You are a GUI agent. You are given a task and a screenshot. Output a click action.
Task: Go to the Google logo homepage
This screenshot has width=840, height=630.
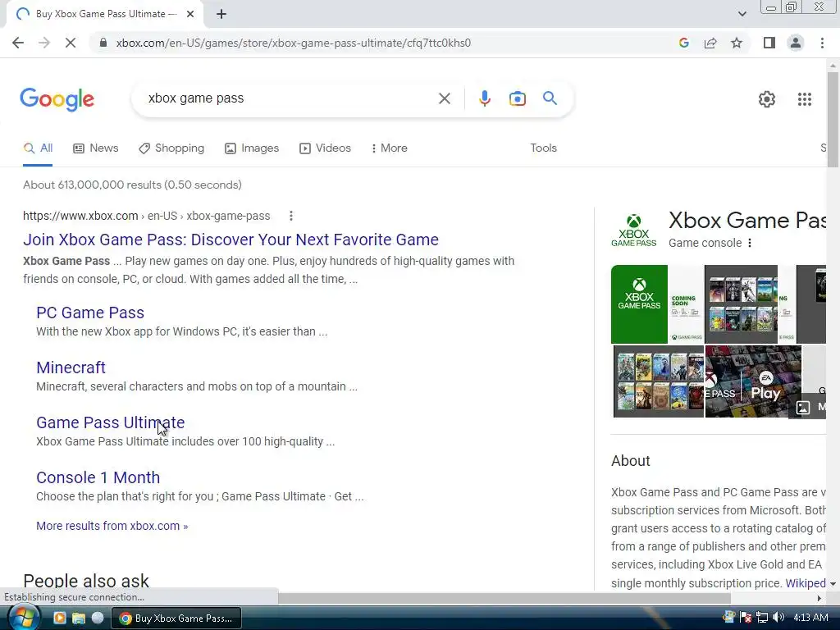click(57, 99)
